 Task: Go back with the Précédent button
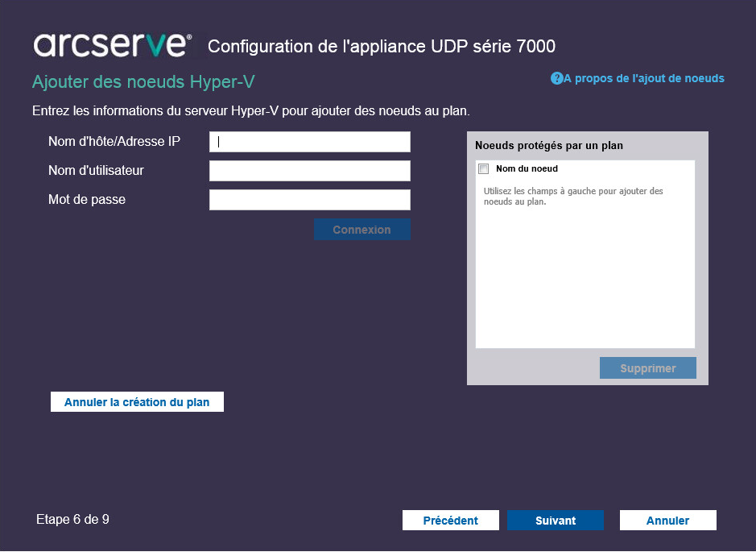451,520
